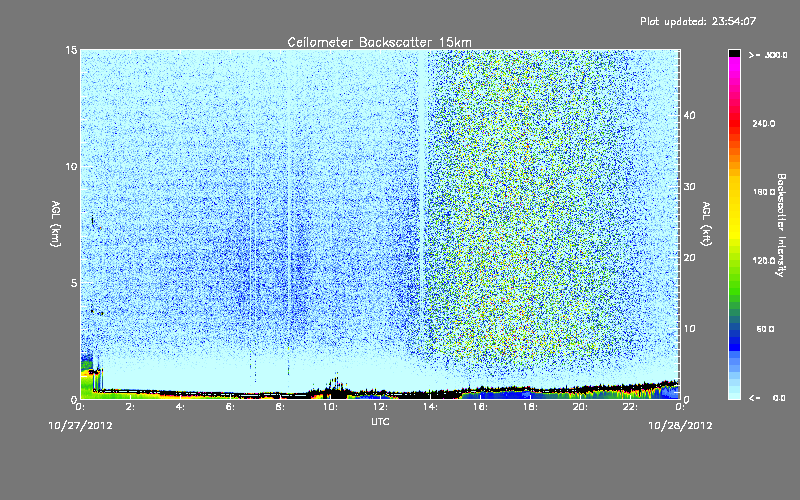Select the '12:' hour tick label
Image resolution: width=800 pixels, height=500 pixels.
point(380,407)
